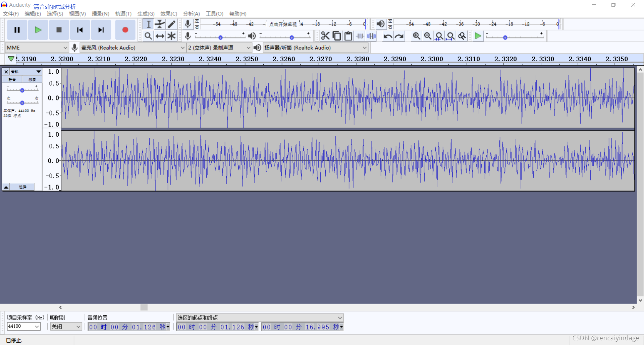Screen dimensions: 644x345
Task: Skip to end of track
Action: [101, 30]
